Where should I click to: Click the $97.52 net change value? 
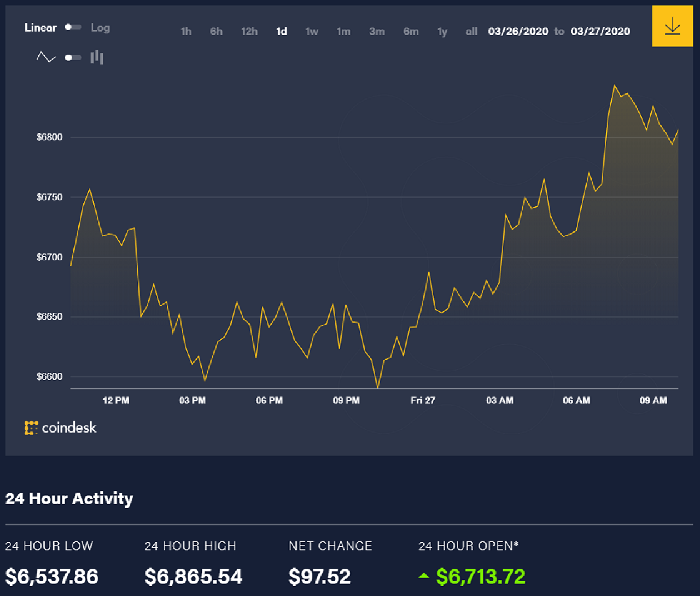320,576
